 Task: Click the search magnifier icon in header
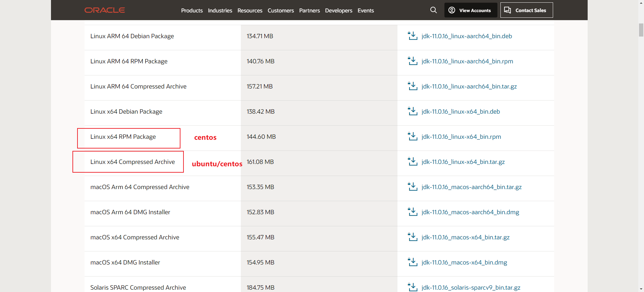tap(433, 10)
